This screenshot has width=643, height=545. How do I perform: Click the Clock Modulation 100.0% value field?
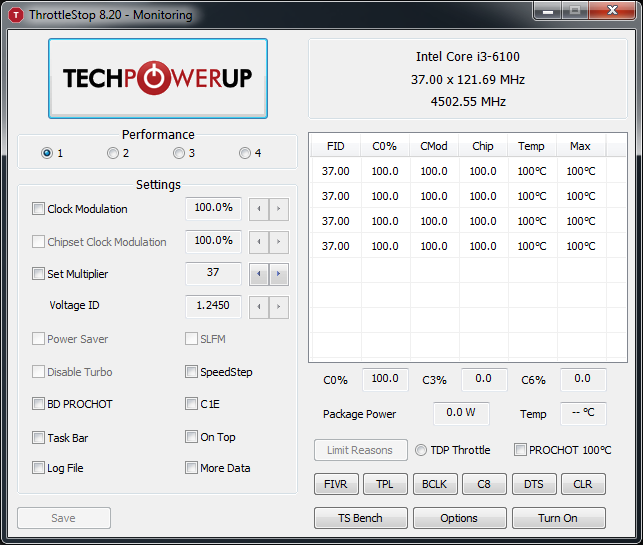tap(213, 208)
